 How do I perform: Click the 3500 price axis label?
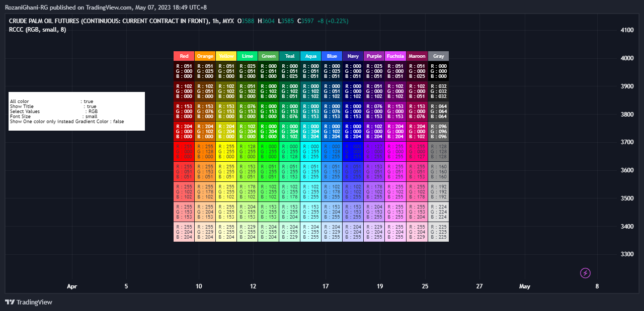[x=627, y=198]
